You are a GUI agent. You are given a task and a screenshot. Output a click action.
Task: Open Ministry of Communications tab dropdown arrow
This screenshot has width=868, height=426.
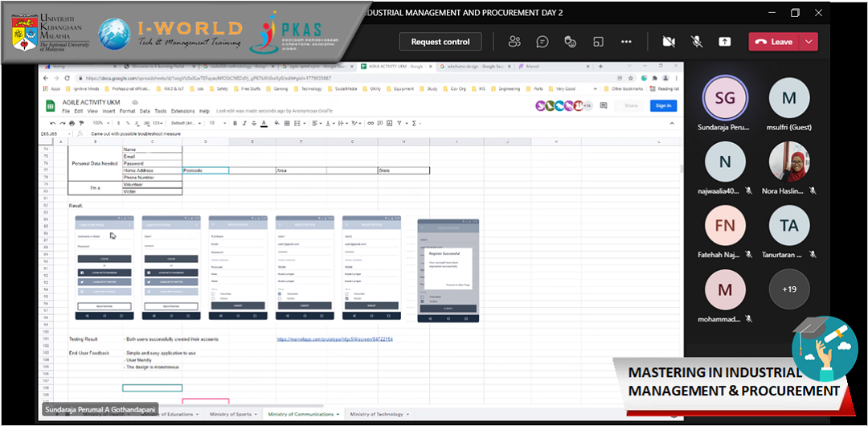[338, 415]
